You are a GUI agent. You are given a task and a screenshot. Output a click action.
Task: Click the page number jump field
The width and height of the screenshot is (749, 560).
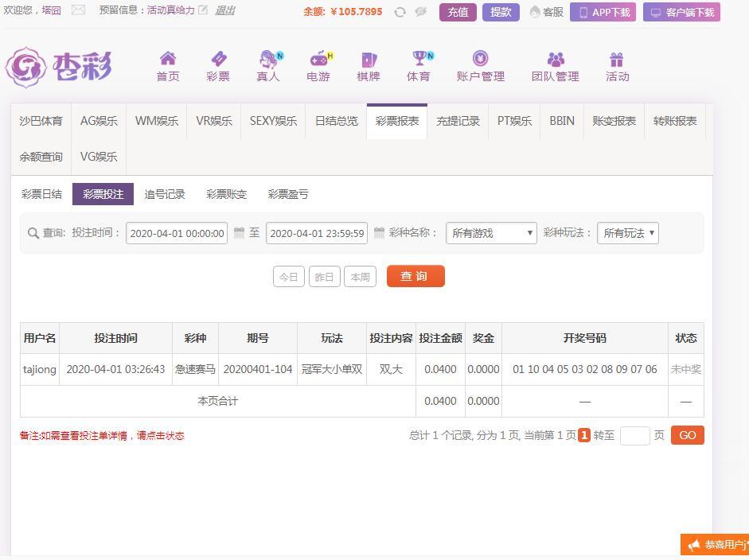pos(635,435)
